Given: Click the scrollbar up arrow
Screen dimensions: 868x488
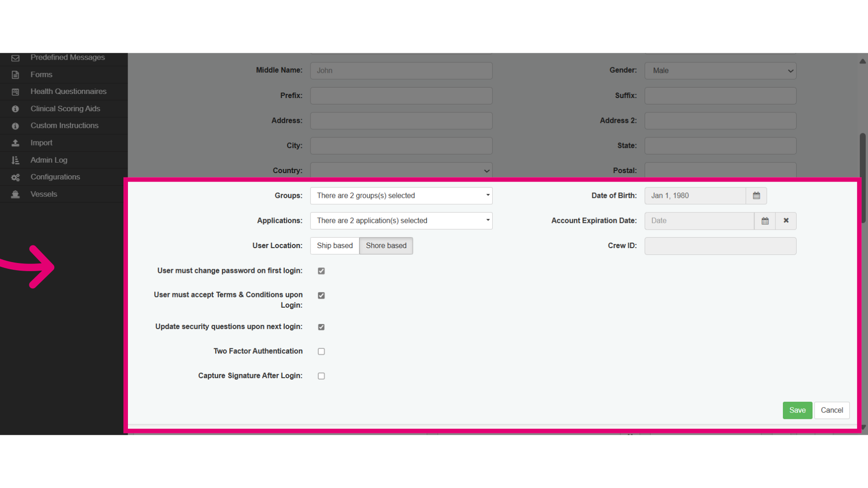Looking at the screenshot, I should (x=863, y=61).
